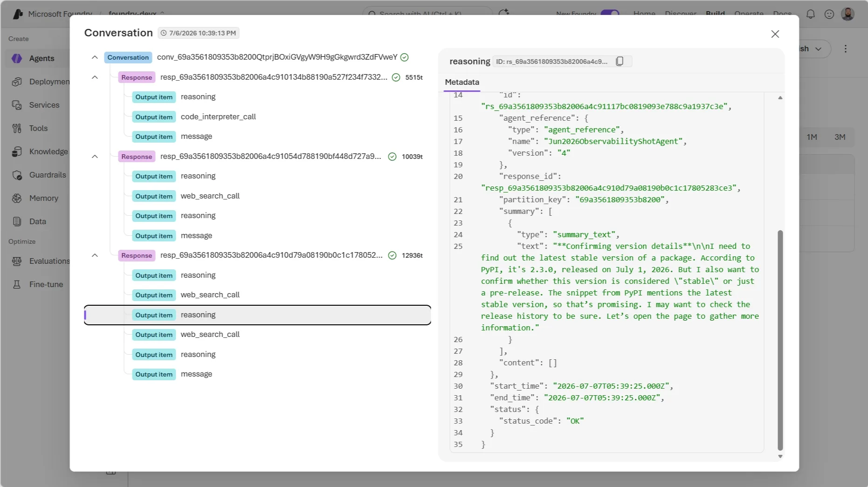Open Data icon in sidebar
The image size is (868, 487).
[x=17, y=221]
